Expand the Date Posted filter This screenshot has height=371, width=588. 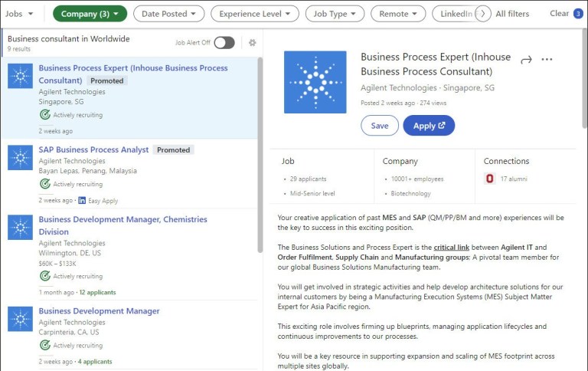[x=169, y=14]
